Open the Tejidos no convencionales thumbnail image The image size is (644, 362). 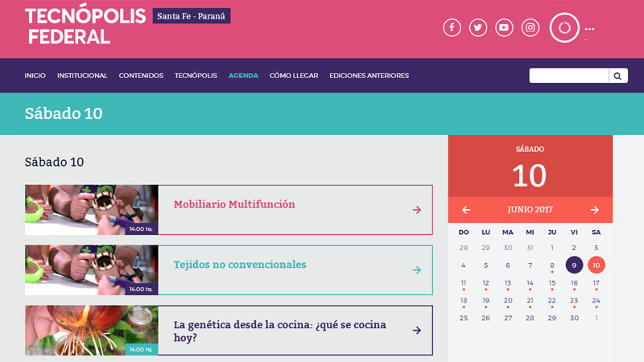[91, 269]
